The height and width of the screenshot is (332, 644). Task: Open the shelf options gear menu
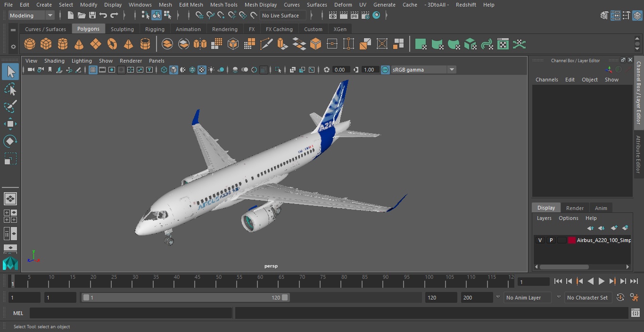[13, 47]
